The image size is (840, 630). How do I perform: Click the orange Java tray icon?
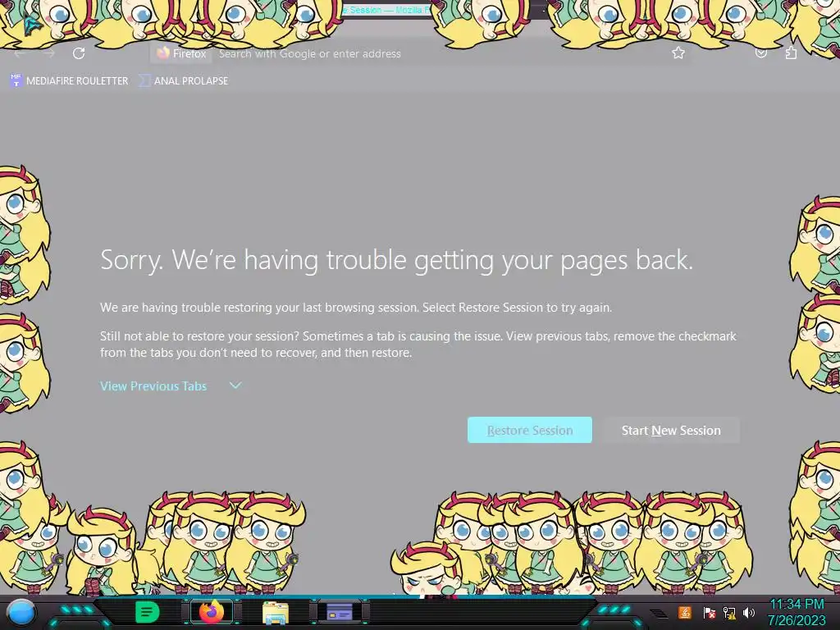click(685, 612)
